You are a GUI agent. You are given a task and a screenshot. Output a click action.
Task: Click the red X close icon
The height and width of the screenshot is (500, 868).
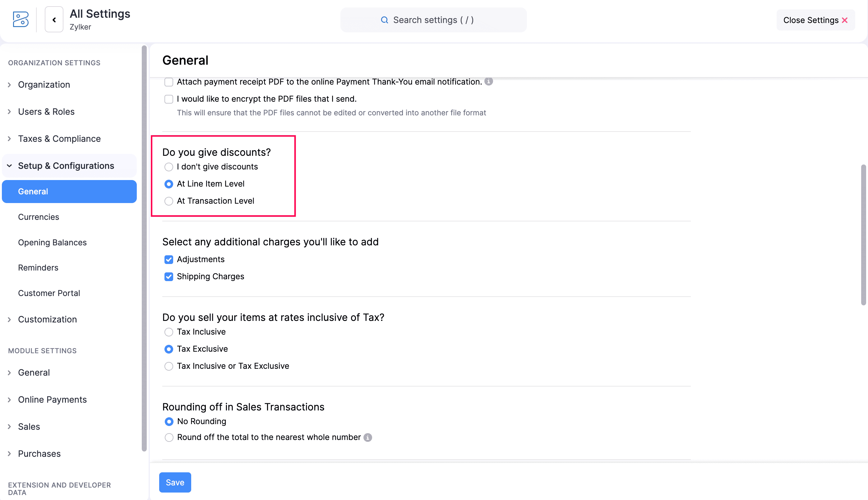[845, 20]
